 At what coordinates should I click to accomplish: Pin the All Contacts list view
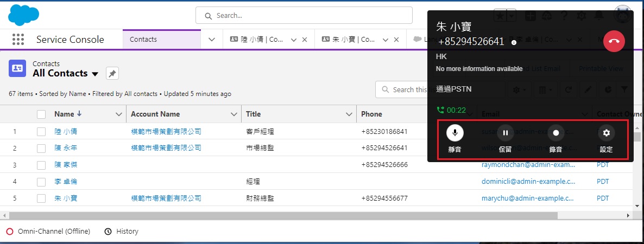click(112, 73)
